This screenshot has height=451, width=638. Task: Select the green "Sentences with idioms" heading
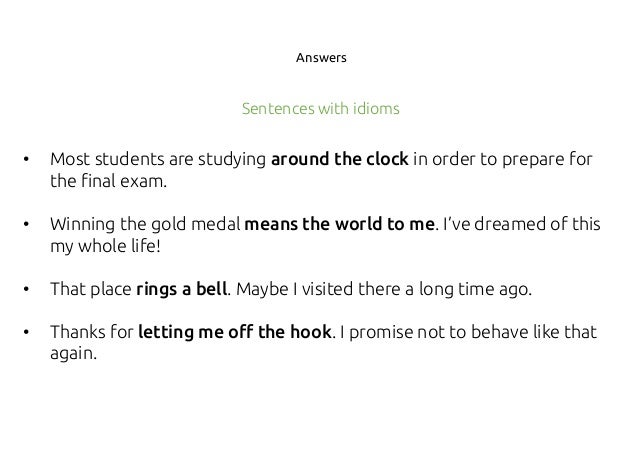(x=321, y=109)
